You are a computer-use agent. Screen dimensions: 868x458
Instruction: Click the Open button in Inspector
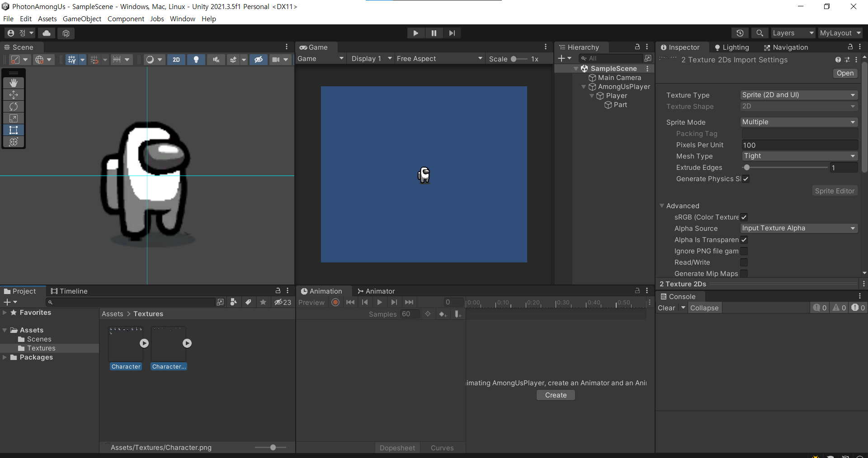tap(845, 73)
